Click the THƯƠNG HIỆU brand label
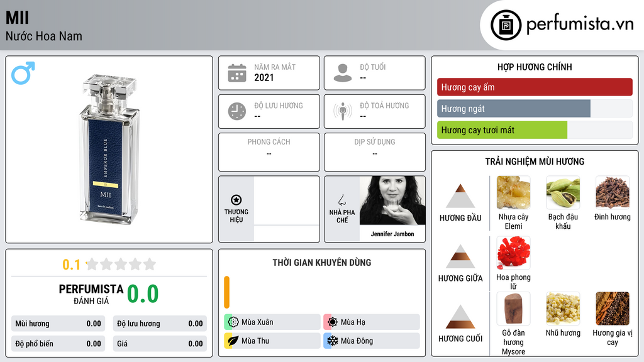This screenshot has height=362, width=644. pos(236,216)
